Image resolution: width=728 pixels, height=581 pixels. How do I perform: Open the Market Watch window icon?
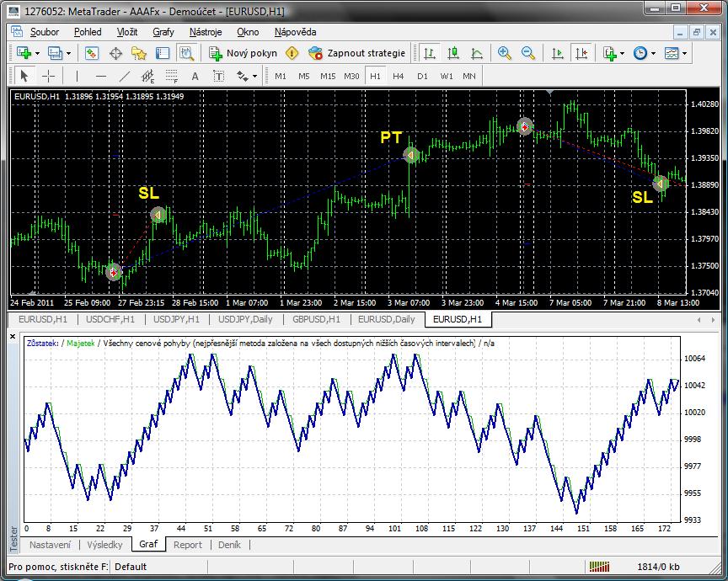(92, 53)
